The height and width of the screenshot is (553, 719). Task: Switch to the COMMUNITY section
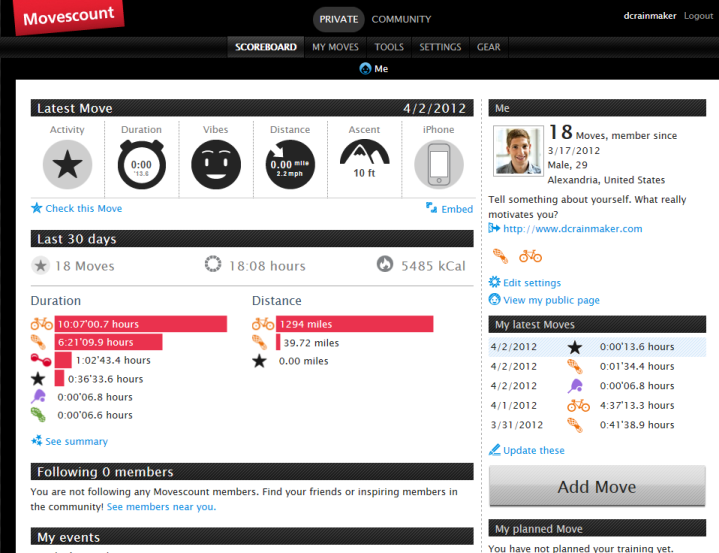click(x=401, y=19)
